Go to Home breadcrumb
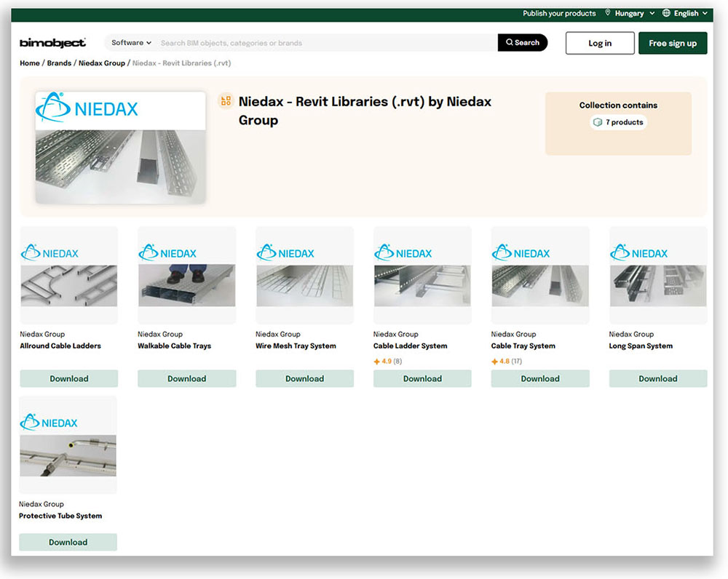The image size is (728, 579). tap(30, 63)
